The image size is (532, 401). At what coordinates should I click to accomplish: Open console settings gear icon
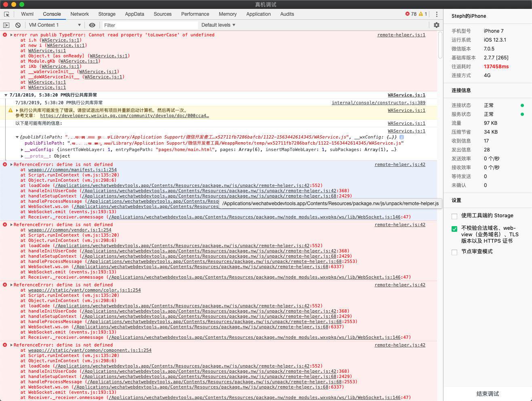click(x=437, y=25)
